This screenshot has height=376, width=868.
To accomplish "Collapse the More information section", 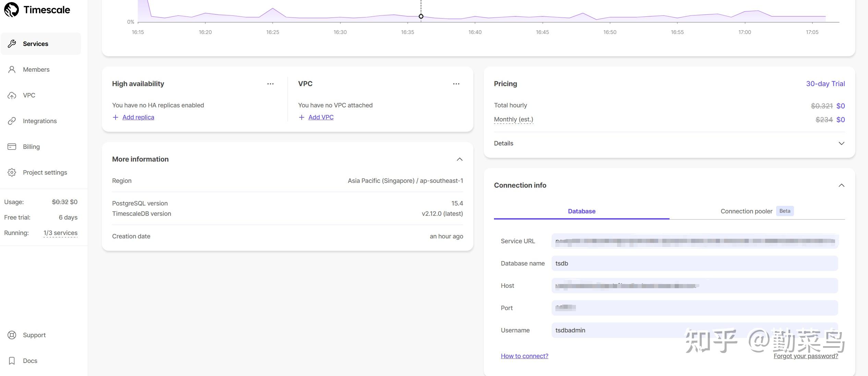I will click(x=460, y=159).
